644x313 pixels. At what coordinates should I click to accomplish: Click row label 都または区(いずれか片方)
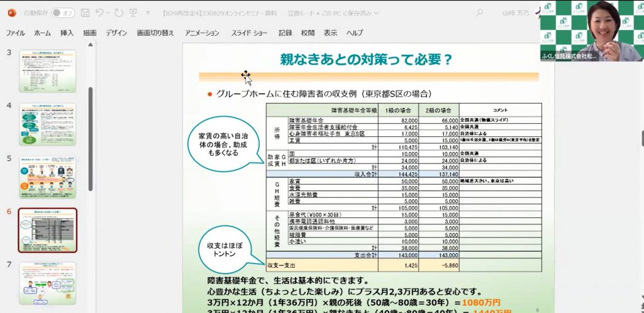coord(322,160)
